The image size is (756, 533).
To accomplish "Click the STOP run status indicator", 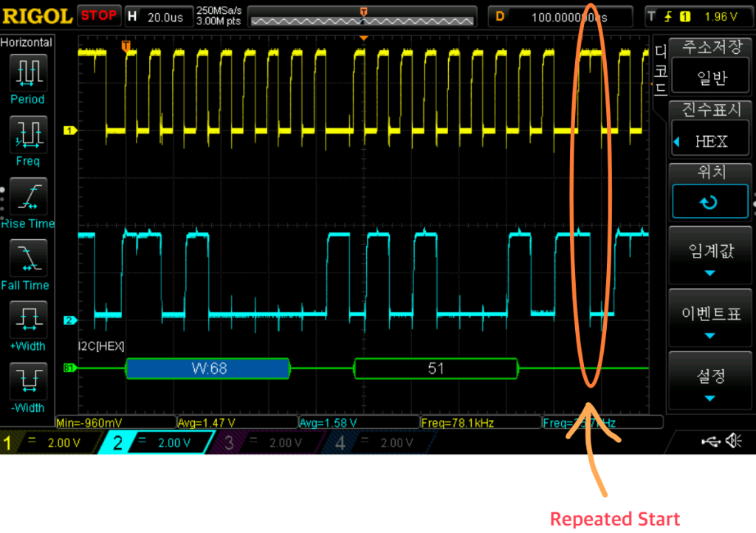I will tap(98, 16).
